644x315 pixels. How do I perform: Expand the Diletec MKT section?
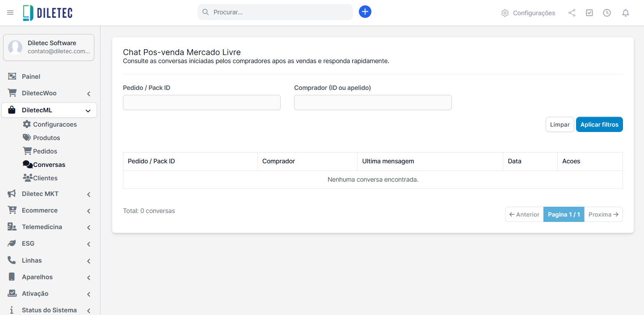coord(49,194)
